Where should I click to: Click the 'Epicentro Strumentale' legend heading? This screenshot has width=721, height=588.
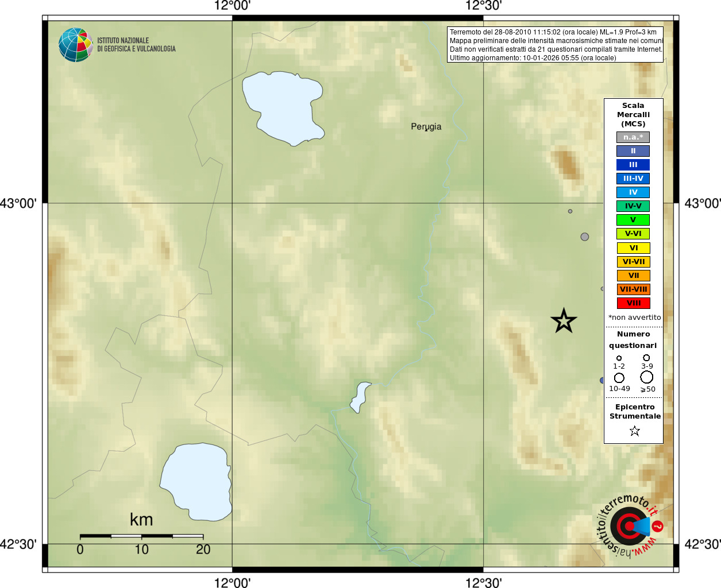(x=635, y=412)
